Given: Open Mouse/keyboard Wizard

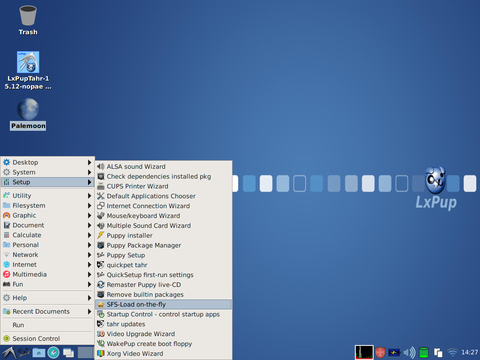Looking at the screenshot, I should tap(164, 216).
